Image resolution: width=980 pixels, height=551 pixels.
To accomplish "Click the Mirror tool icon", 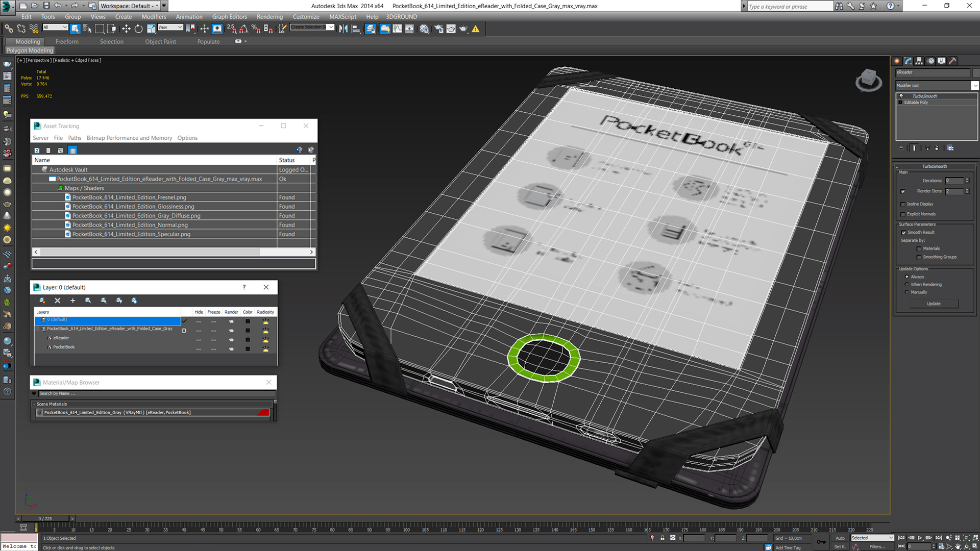I will (343, 29).
